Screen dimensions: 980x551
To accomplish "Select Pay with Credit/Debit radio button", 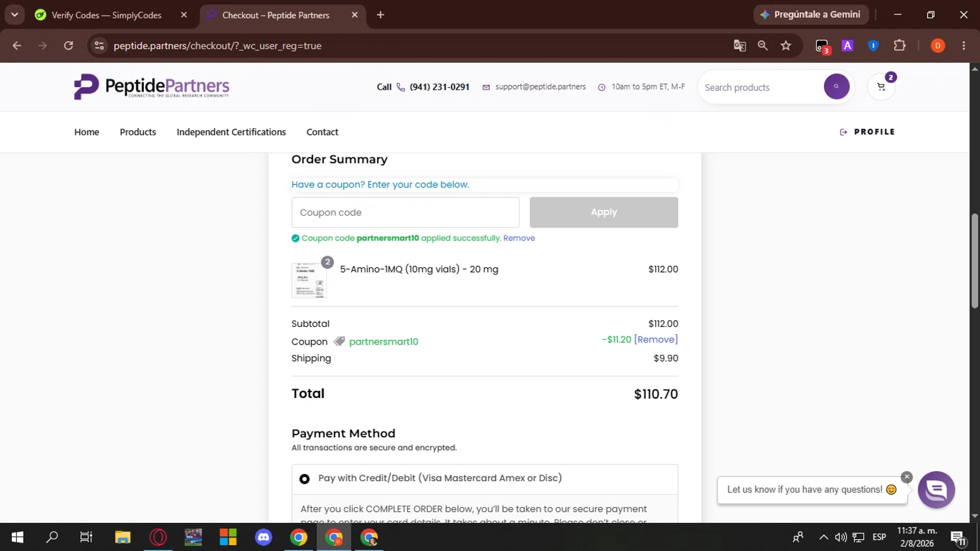I will point(304,479).
